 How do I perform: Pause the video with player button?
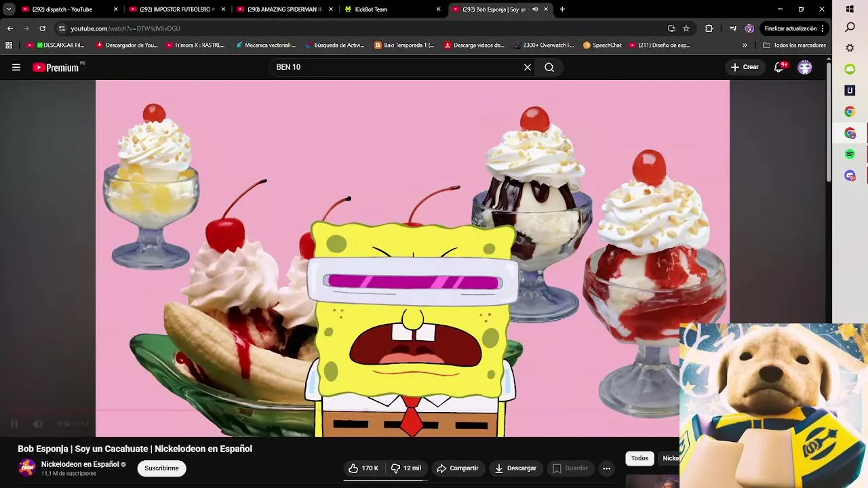tap(14, 424)
